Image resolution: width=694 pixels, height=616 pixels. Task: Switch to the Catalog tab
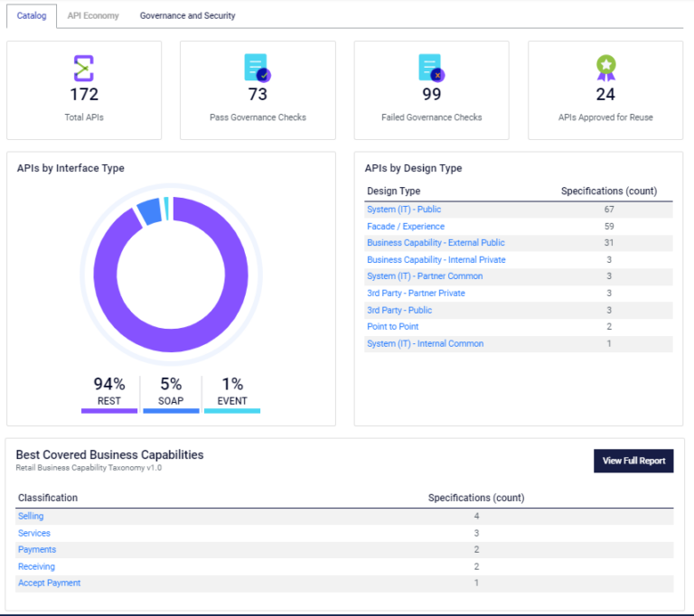(32, 16)
